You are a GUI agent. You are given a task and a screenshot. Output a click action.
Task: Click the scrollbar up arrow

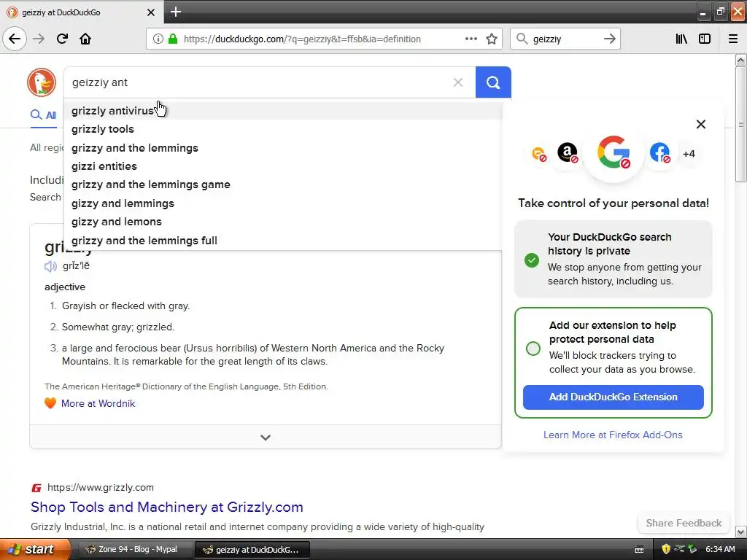coord(740,60)
